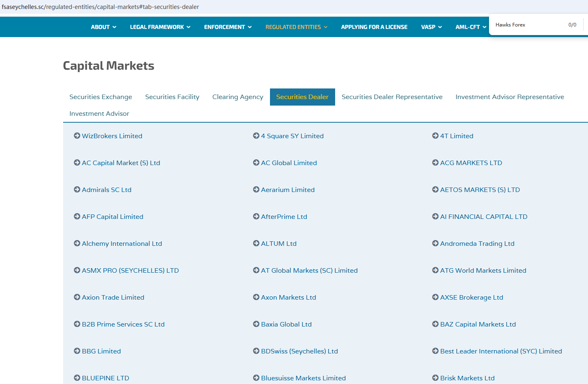The width and height of the screenshot is (588, 384).
Task: Go to Investment Advisor Representative tab
Action: pyautogui.click(x=509, y=97)
